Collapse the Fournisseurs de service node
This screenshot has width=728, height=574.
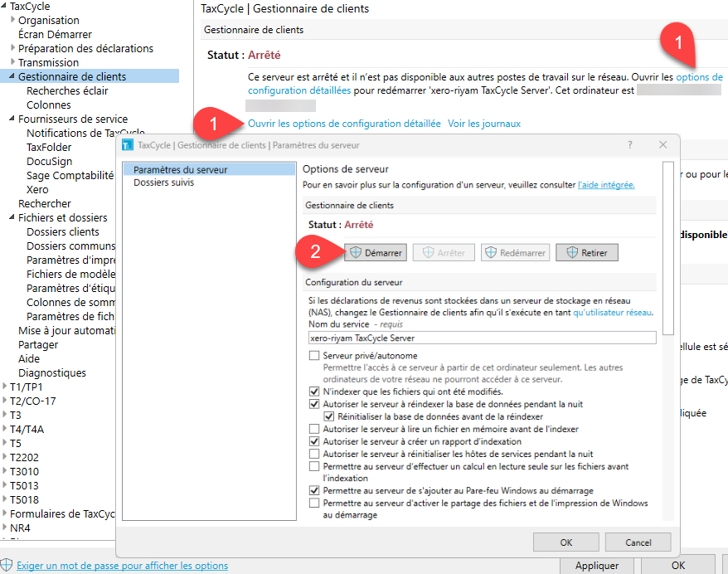click(x=12, y=119)
